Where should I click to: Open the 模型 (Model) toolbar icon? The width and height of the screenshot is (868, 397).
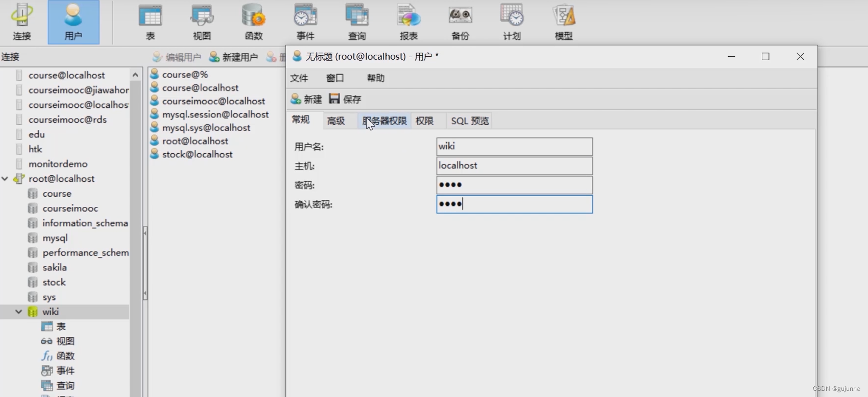(564, 22)
